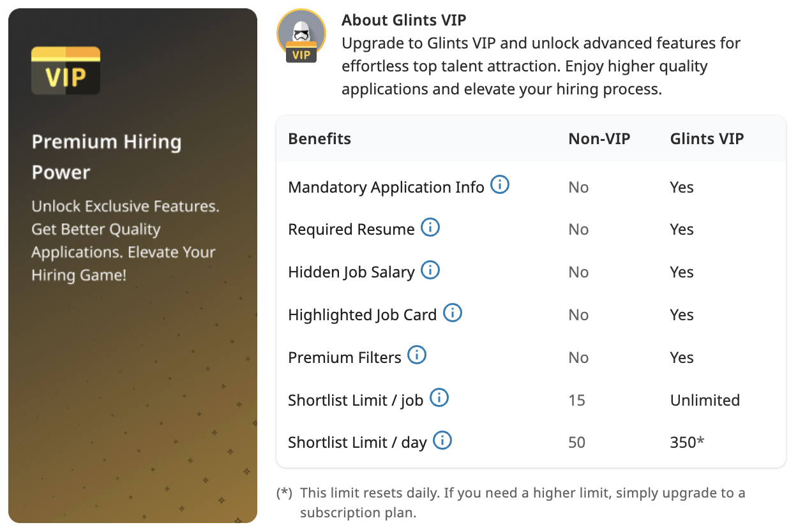
Task: Click the Glints VIP column header
Action: tap(707, 138)
